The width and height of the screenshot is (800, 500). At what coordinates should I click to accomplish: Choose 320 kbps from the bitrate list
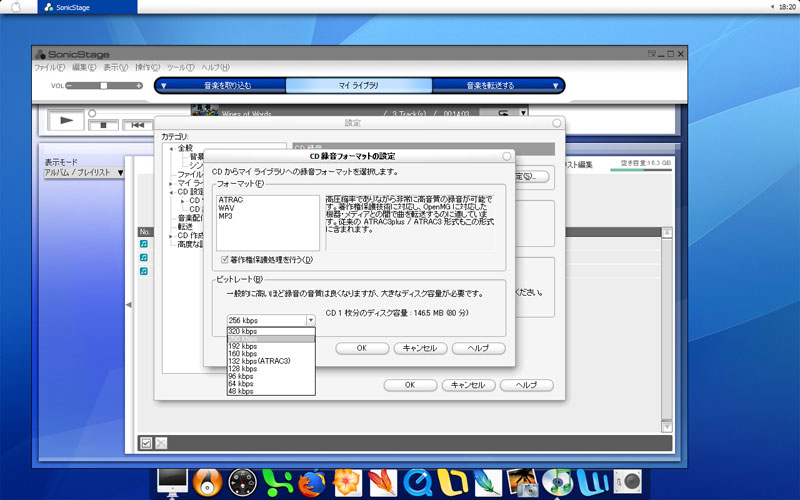[x=271, y=331]
